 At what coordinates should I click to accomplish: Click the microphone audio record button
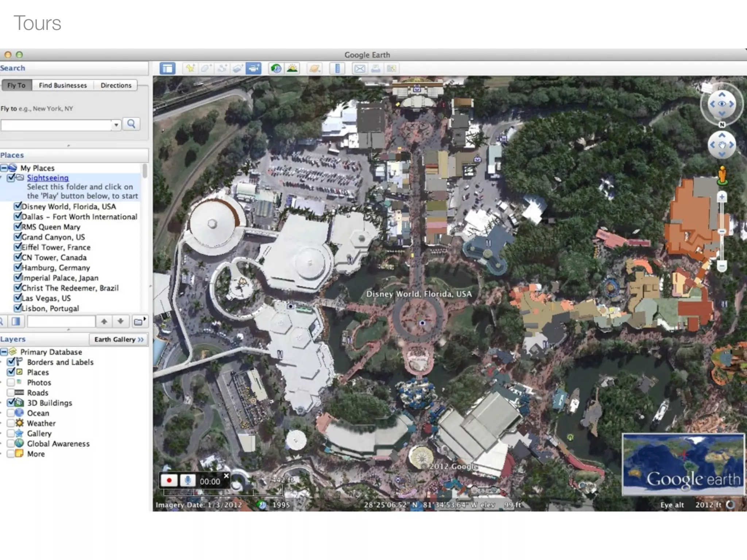[x=188, y=481]
